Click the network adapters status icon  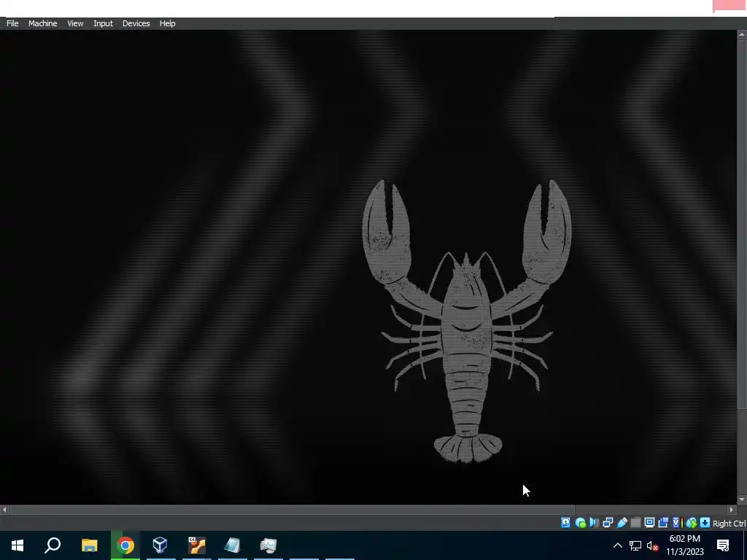coord(608,523)
